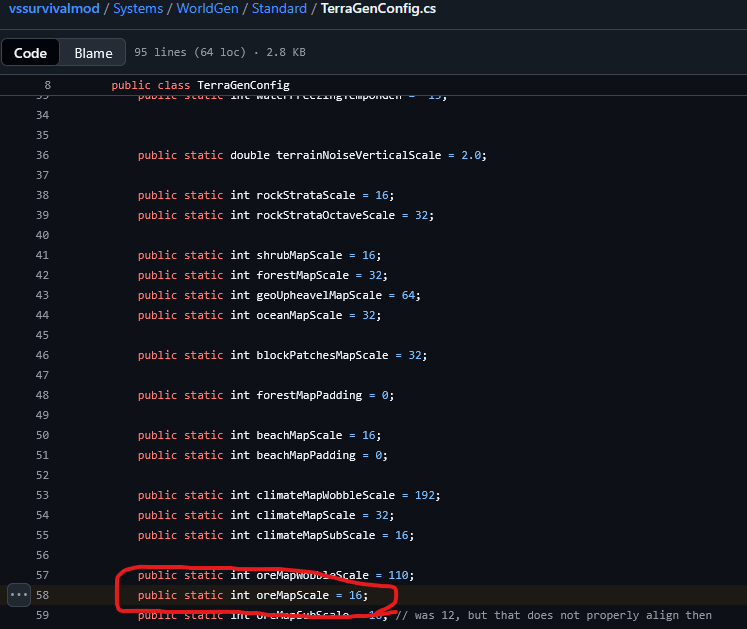Image resolution: width=747 pixels, height=629 pixels.
Task: Click the blockPatchesMapScale variable
Action: tap(322, 355)
